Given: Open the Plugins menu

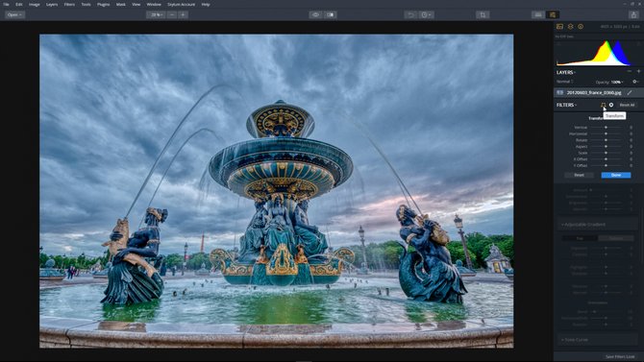Looking at the screenshot, I should pyautogui.click(x=103, y=4).
